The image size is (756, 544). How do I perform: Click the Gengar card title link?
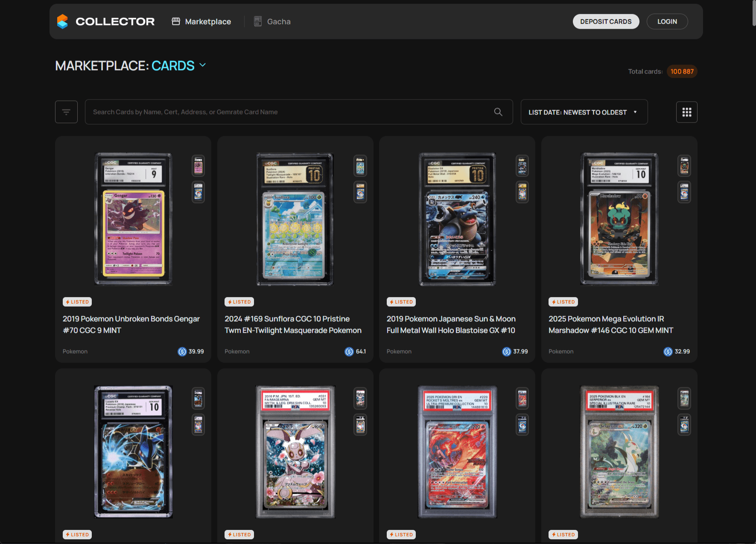[131, 325]
